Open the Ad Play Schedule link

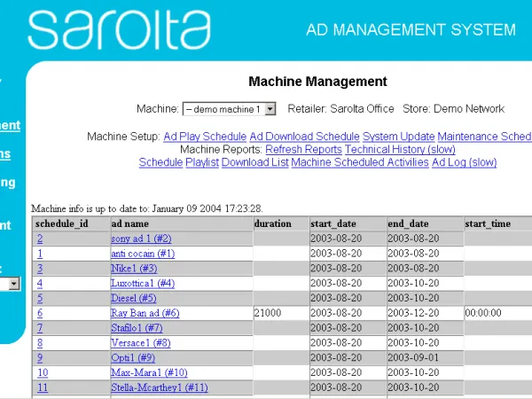click(x=205, y=137)
